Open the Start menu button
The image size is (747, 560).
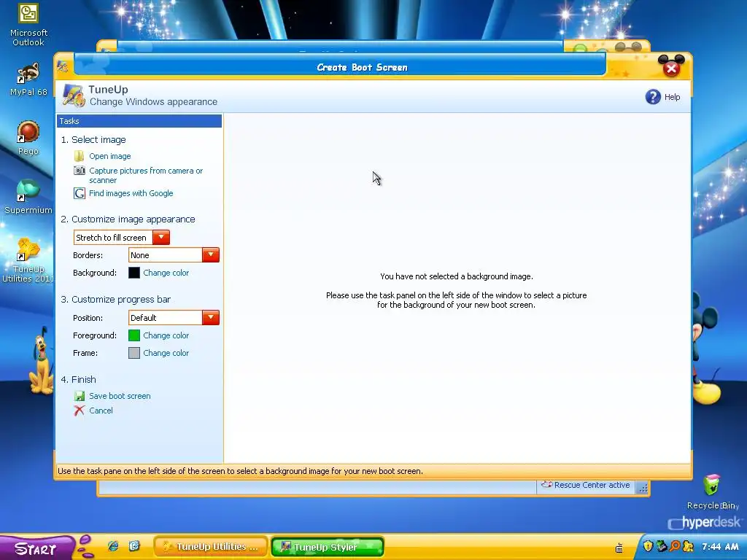tap(36, 548)
